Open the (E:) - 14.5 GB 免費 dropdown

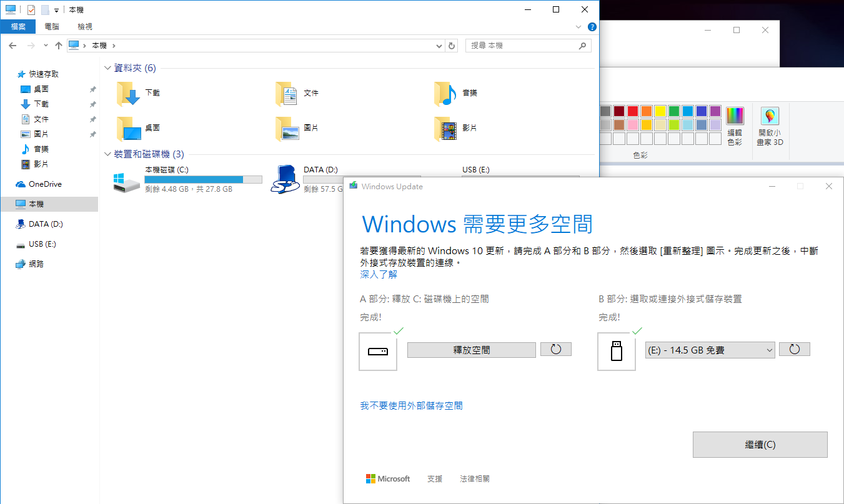(x=710, y=350)
